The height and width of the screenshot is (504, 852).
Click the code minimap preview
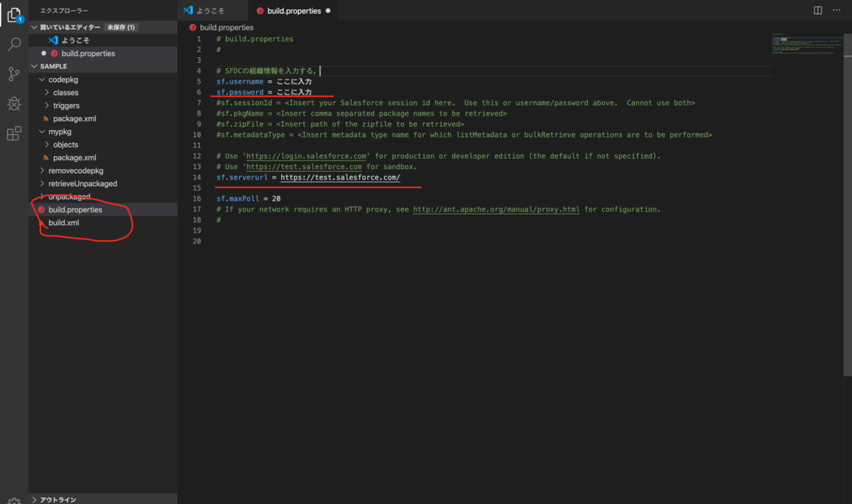(x=807, y=44)
